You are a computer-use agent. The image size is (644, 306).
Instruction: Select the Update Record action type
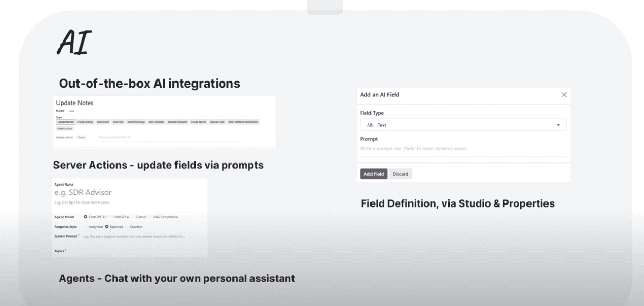pos(66,122)
